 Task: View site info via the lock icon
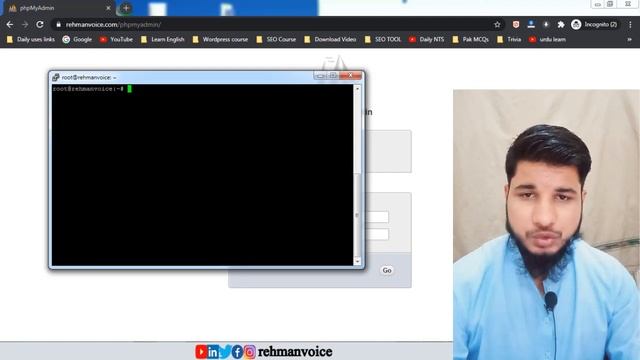pos(58,24)
